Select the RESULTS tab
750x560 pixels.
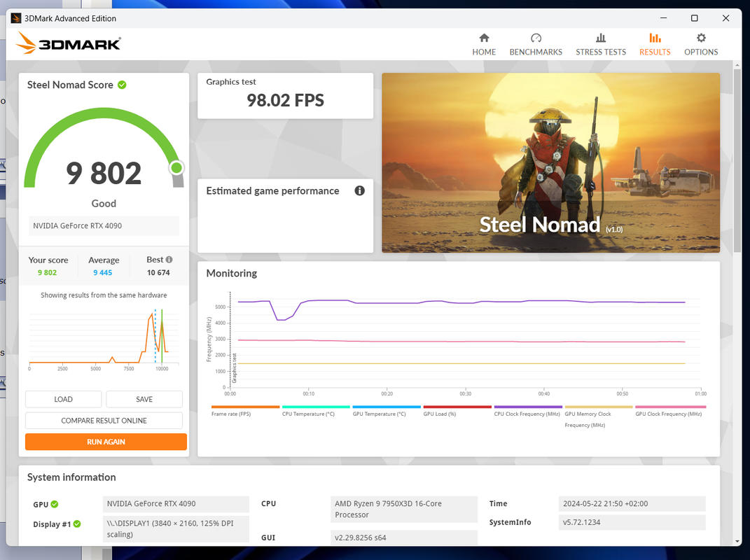click(655, 45)
